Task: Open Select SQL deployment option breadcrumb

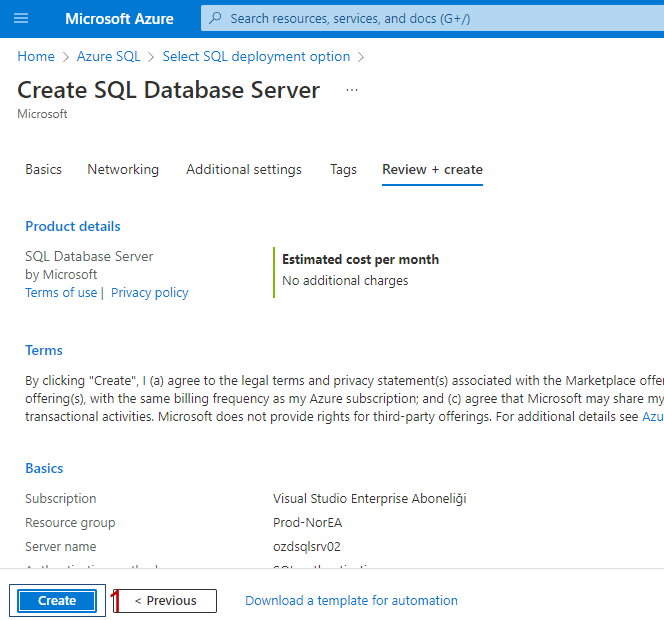Action: [x=256, y=56]
